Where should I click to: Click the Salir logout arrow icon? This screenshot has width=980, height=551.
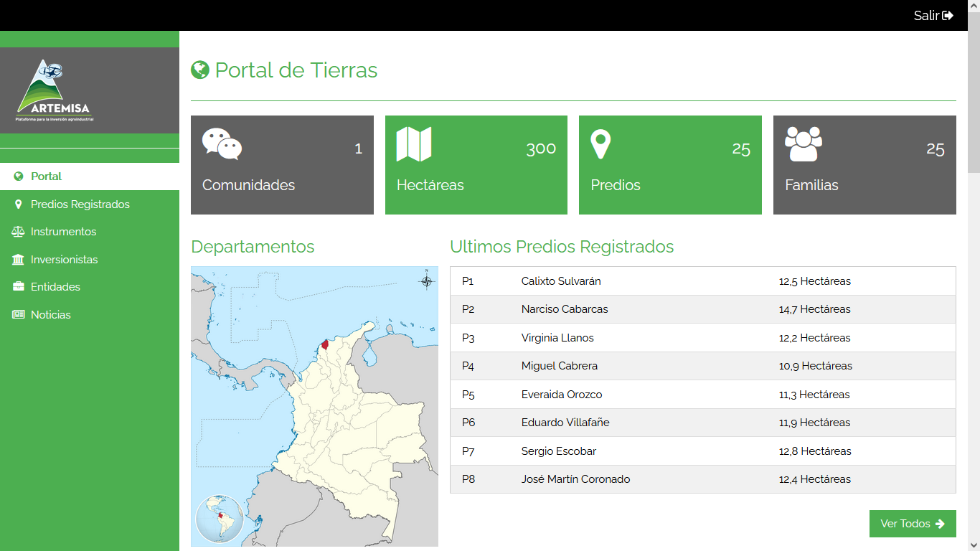tap(948, 15)
